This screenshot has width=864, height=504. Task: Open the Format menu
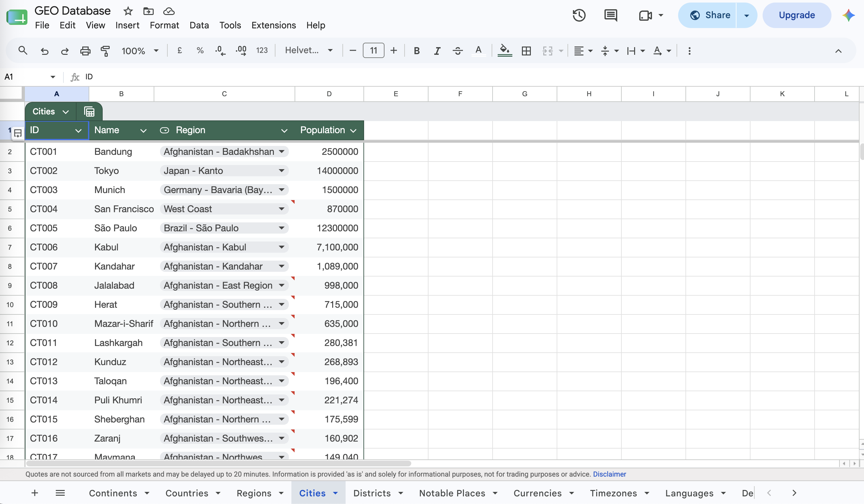[x=164, y=25]
